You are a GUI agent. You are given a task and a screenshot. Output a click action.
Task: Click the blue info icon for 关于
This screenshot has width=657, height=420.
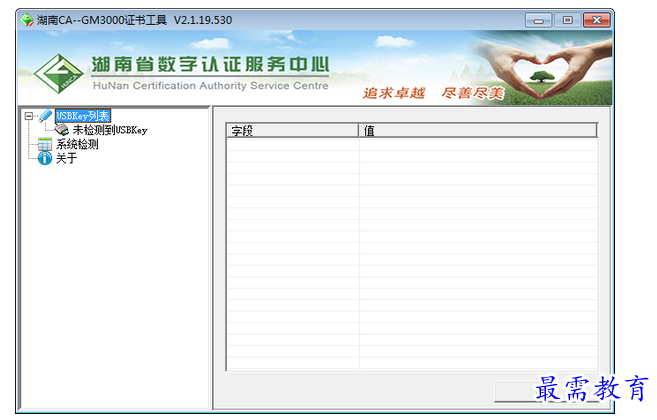[x=45, y=158]
